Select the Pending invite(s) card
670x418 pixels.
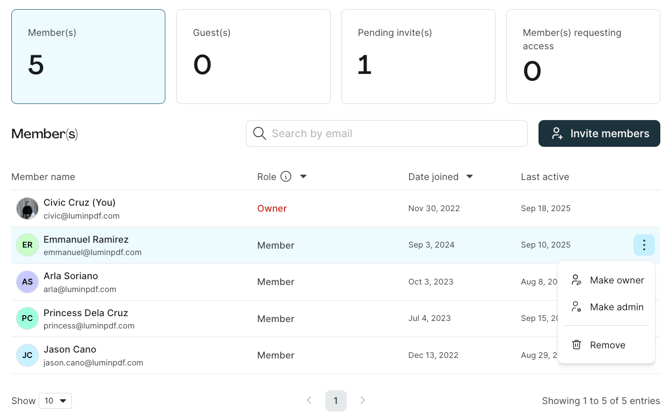pos(418,57)
